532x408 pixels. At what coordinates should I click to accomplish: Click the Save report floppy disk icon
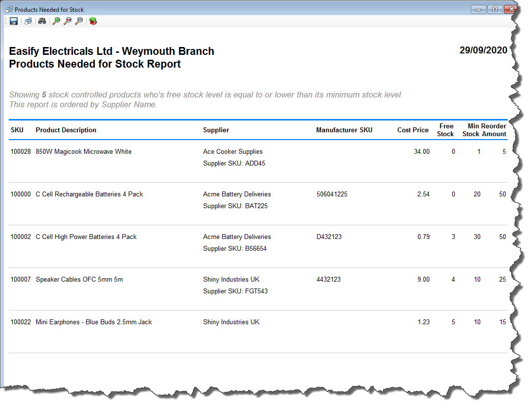[x=14, y=21]
